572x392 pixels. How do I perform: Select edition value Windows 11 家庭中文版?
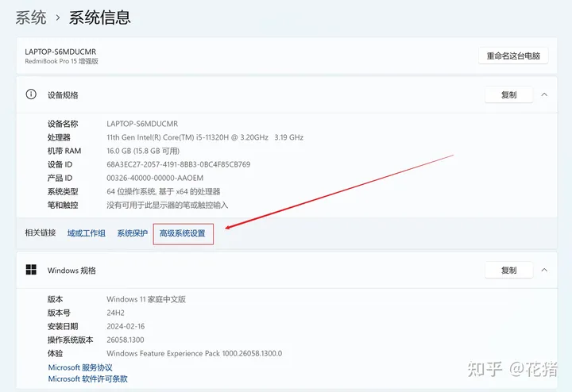click(146, 299)
